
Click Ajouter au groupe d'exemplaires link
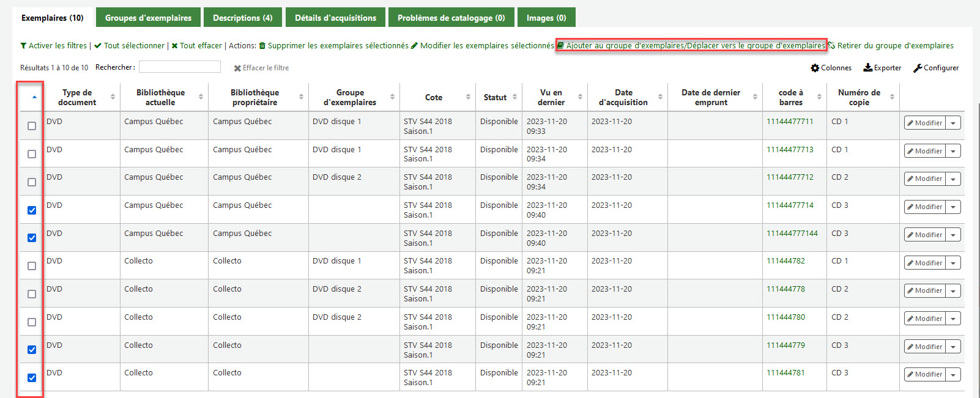tap(691, 45)
